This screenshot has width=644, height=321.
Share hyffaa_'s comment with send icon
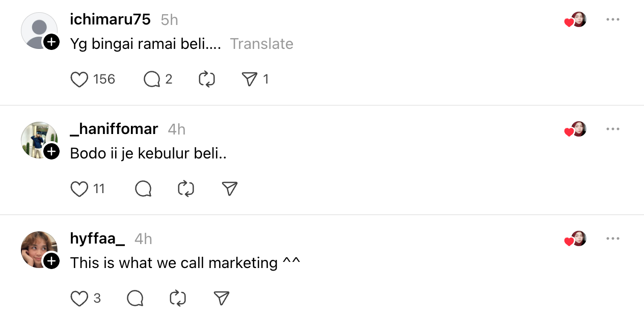221,299
